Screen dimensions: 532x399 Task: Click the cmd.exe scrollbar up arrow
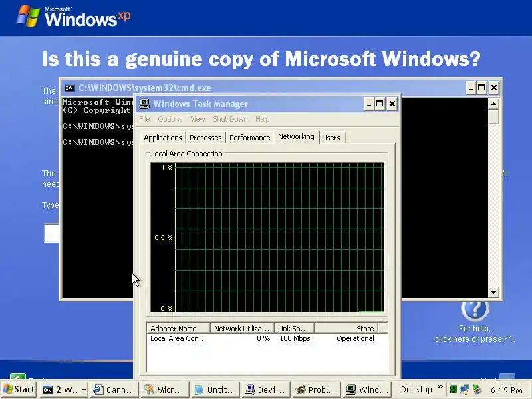(493, 104)
